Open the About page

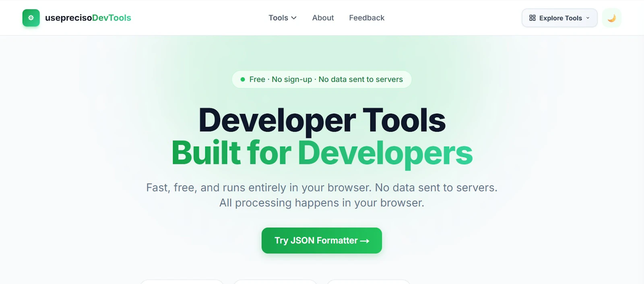pos(323,18)
